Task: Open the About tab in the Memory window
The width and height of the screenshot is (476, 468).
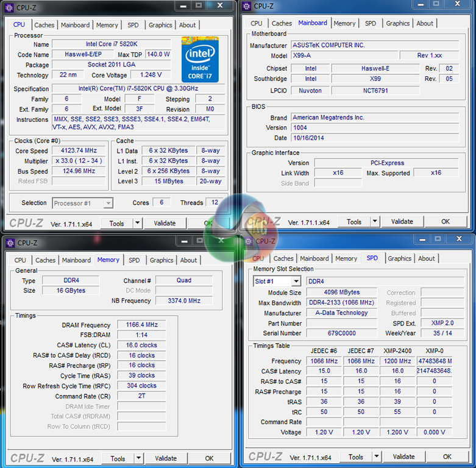Action: point(188,260)
